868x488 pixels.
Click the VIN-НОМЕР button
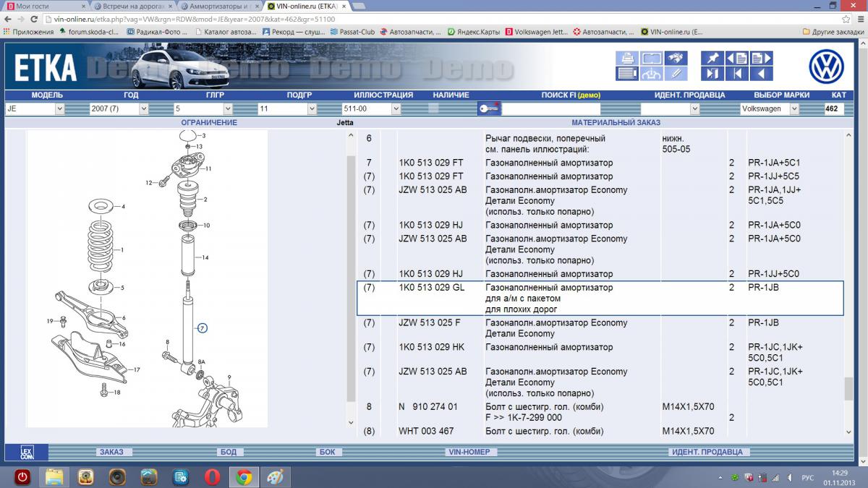(469, 452)
